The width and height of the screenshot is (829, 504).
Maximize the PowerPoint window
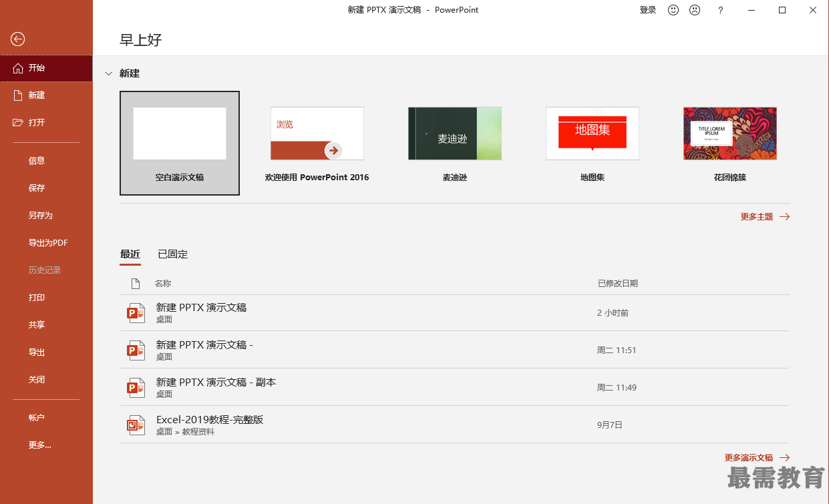click(783, 10)
